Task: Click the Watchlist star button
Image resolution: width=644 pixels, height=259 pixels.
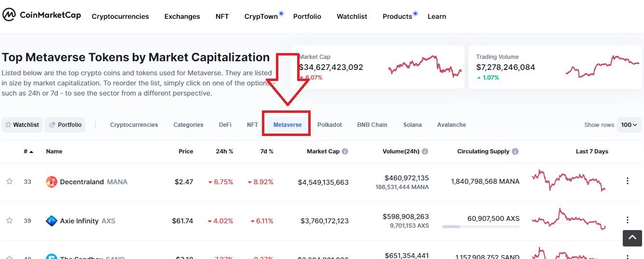Action: point(22,125)
